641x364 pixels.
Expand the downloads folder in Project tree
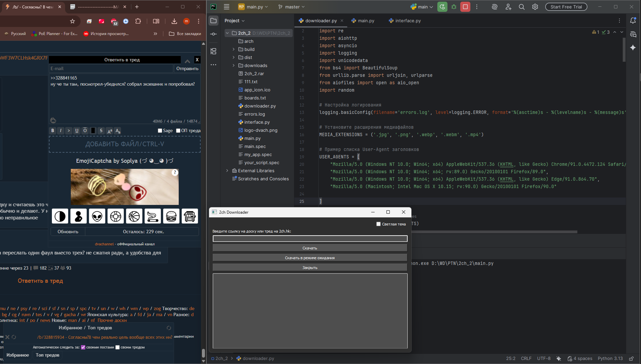pyautogui.click(x=234, y=65)
